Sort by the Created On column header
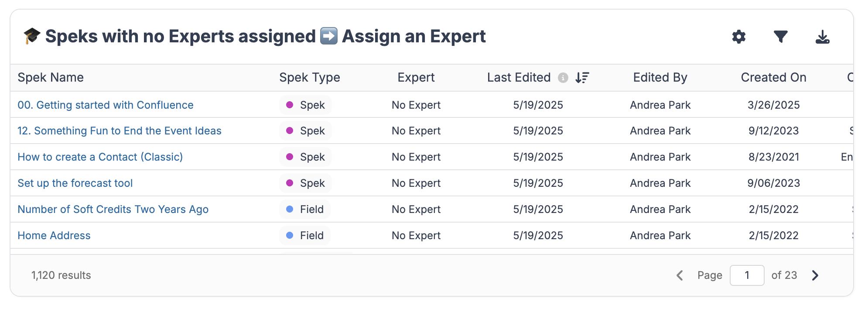868x309 pixels. point(773,77)
